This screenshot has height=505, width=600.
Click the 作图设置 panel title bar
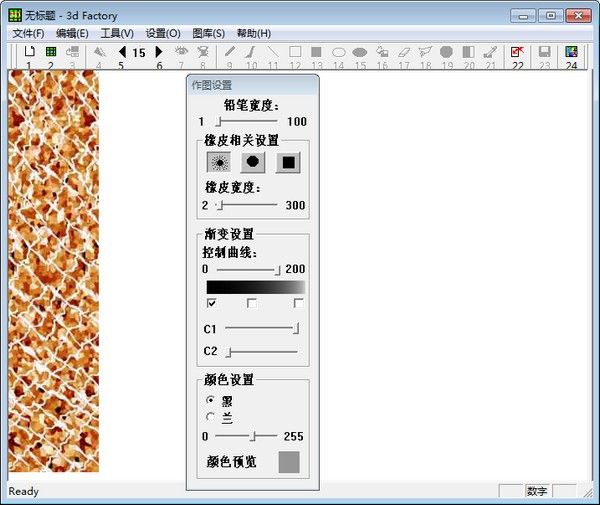click(x=253, y=85)
